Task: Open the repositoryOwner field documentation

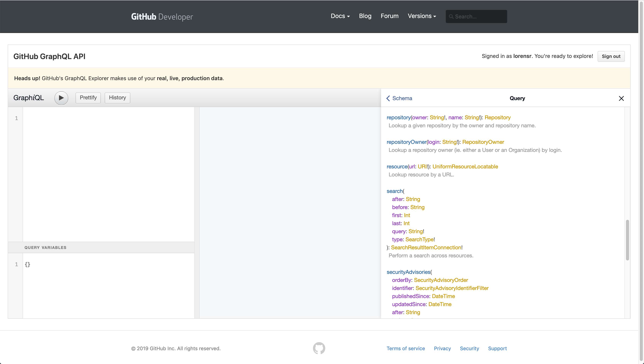Action: [x=407, y=142]
